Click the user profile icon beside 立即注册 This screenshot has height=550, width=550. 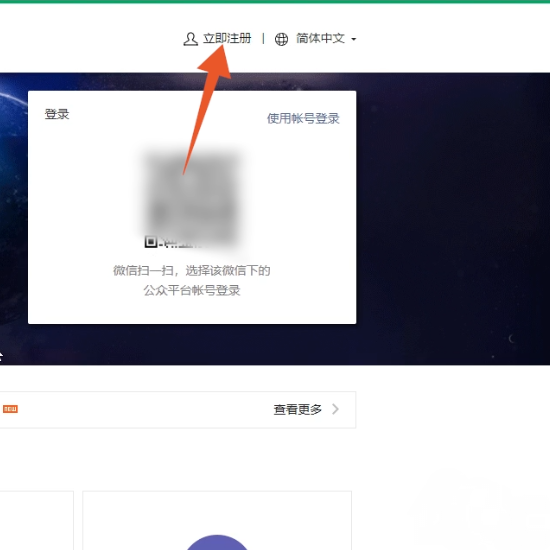coord(190,39)
